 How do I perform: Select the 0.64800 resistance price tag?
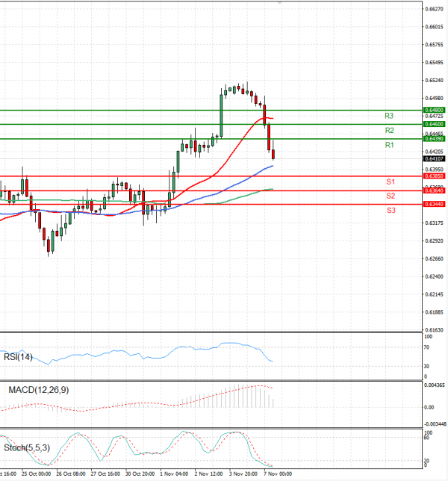435,110
